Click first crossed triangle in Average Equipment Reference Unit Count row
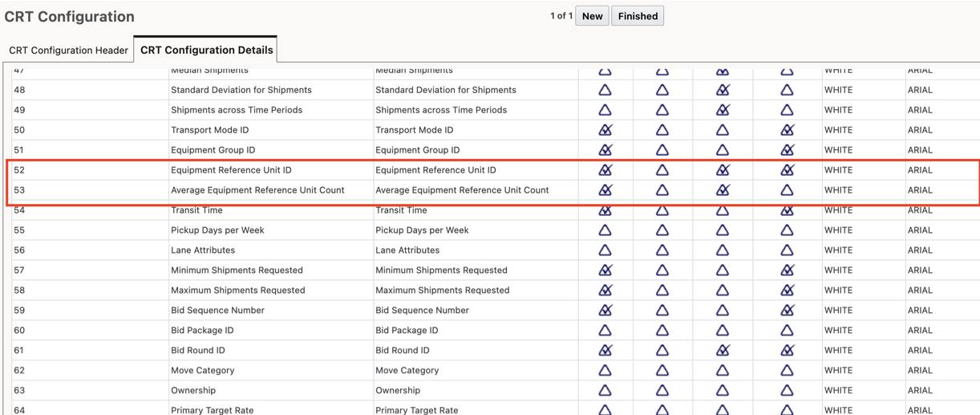The height and width of the screenshot is (415, 980). coord(605,190)
